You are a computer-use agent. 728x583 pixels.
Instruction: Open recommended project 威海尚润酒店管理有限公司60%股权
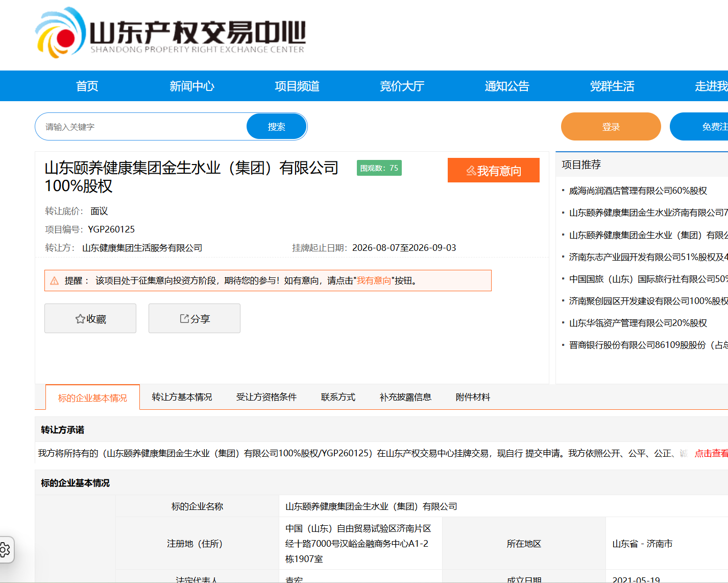[x=638, y=191]
